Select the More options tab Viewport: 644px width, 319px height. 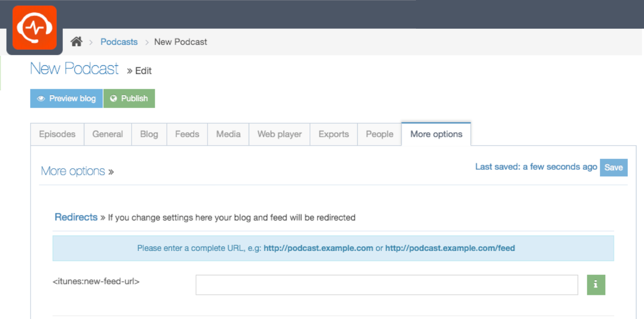(436, 134)
